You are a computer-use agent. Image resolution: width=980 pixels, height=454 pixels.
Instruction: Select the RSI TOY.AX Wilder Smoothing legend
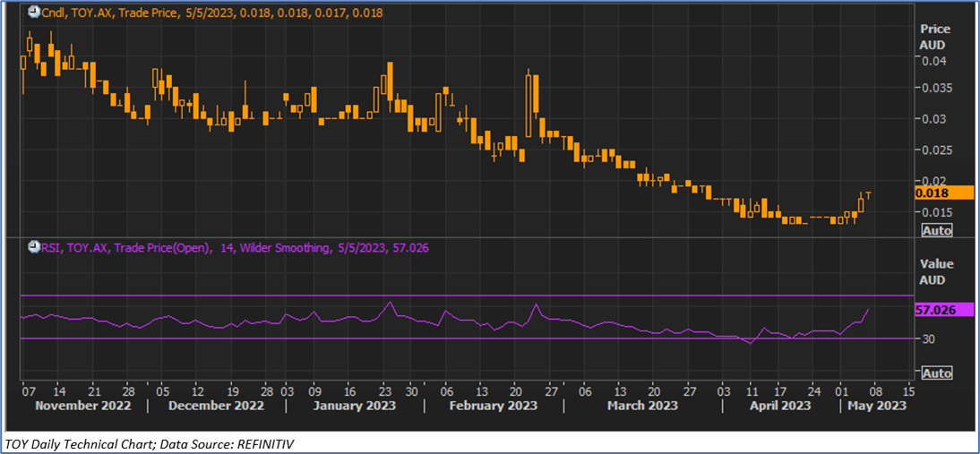pyautogui.click(x=235, y=248)
